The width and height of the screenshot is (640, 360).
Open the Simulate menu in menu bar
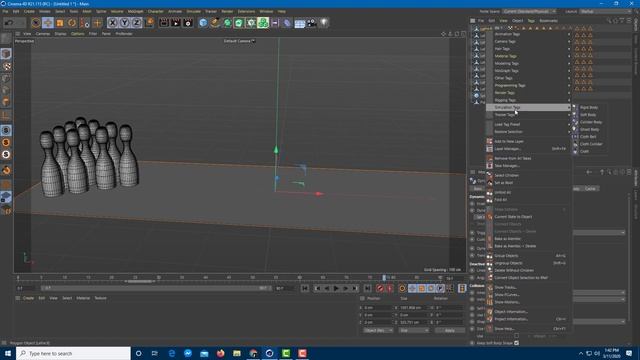[x=194, y=11]
